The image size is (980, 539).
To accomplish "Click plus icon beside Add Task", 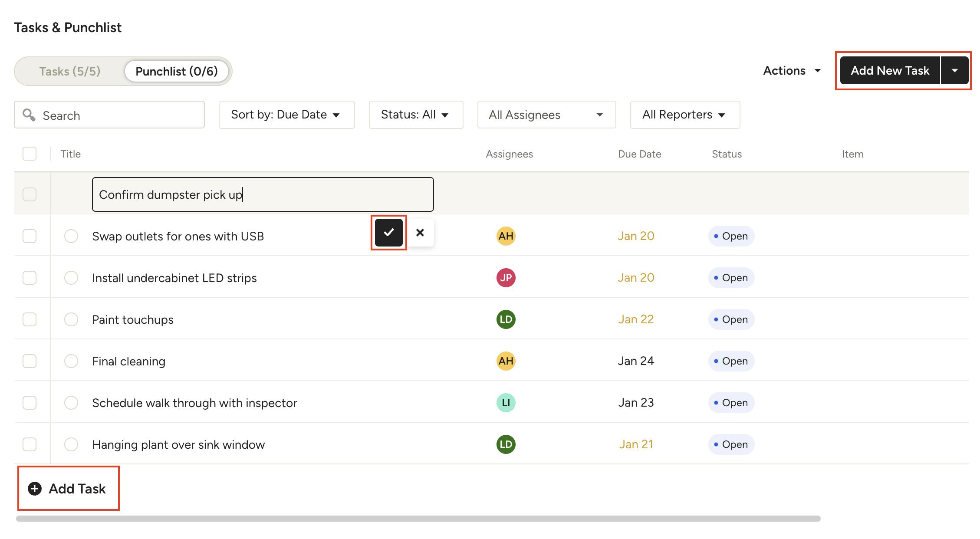I will tap(35, 489).
